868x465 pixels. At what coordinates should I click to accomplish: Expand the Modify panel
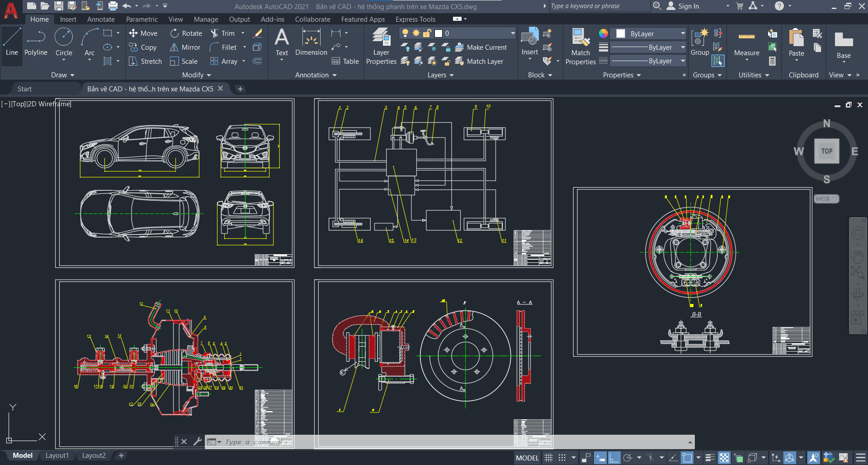tap(196, 75)
